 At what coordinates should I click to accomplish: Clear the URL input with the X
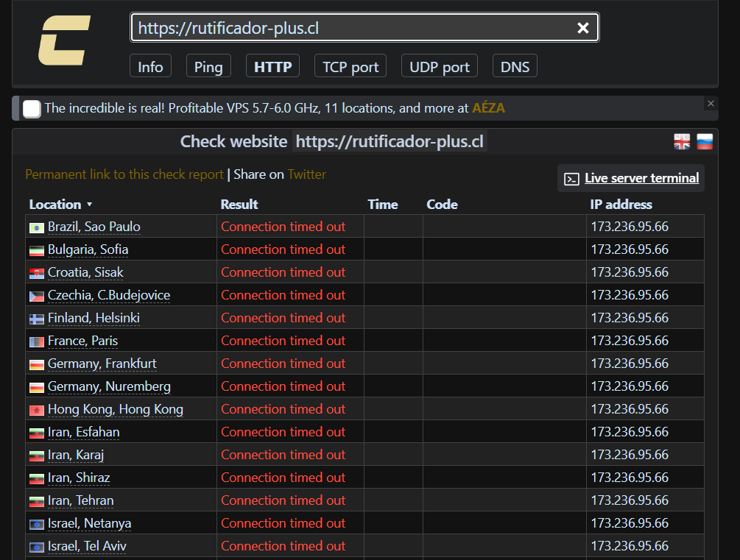coord(583,28)
